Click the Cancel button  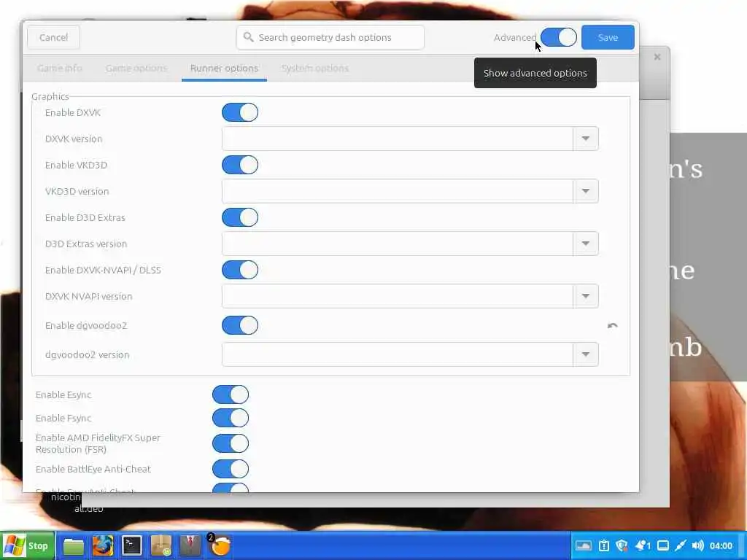point(53,37)
